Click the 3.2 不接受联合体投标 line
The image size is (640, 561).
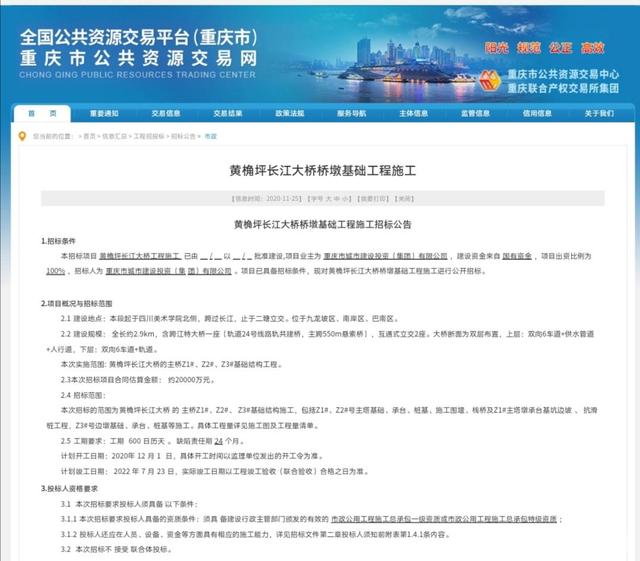[116, 550]
